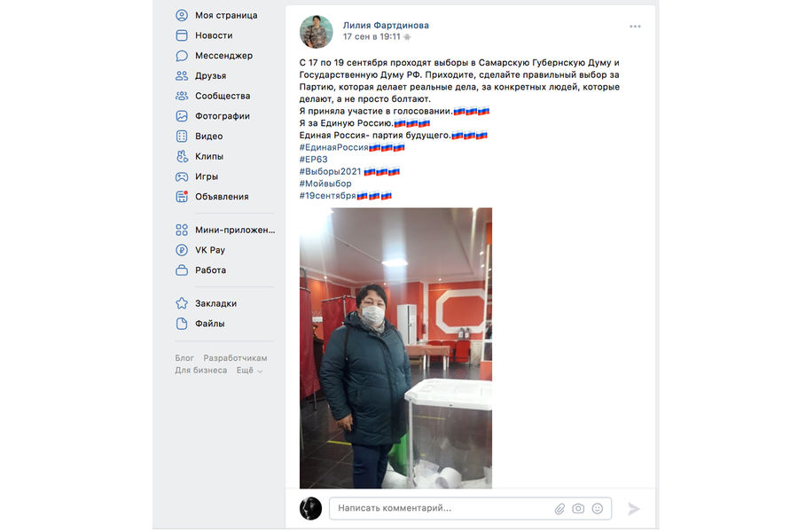Click the VK Pay ruble icon

tap(182, 250)
